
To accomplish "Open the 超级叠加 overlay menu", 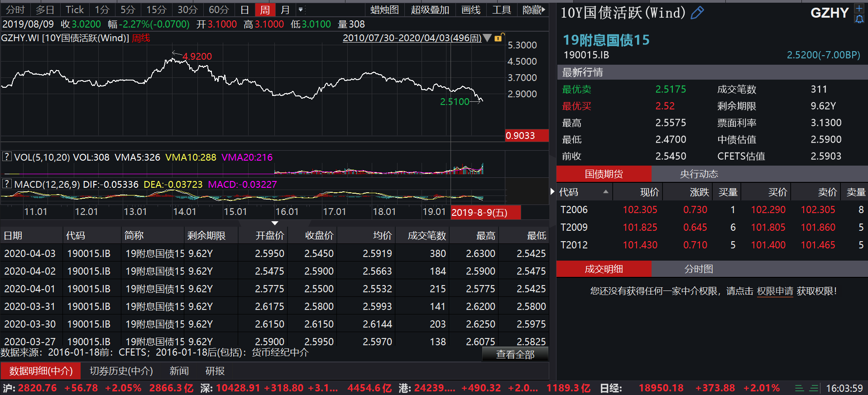I will coord(430,10).
